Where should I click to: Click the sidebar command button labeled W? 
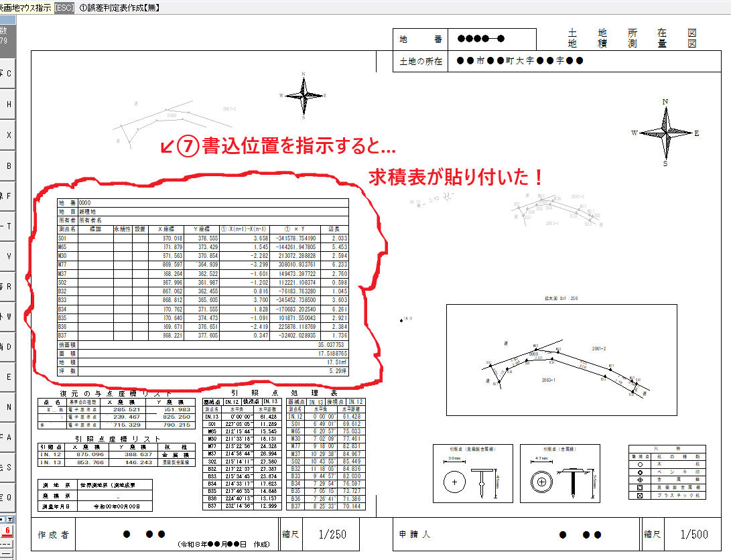(7, 317)
